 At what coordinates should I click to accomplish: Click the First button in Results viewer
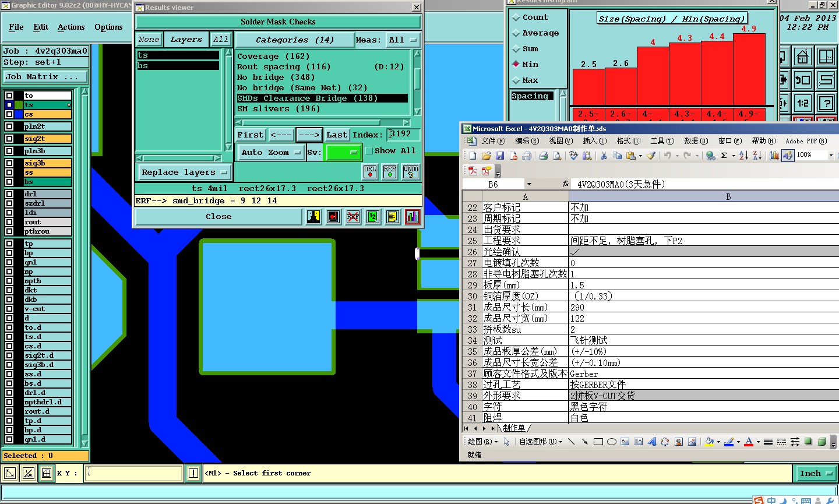click(251, 135)
